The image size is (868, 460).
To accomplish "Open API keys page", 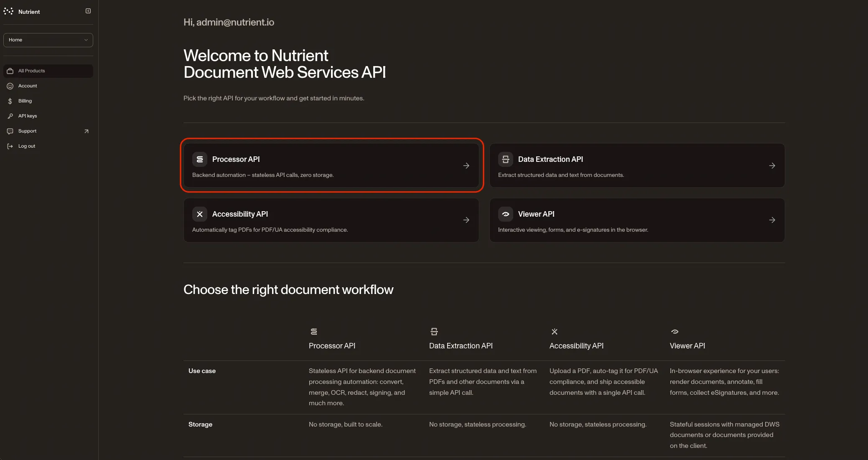I will tap(48, 116).
